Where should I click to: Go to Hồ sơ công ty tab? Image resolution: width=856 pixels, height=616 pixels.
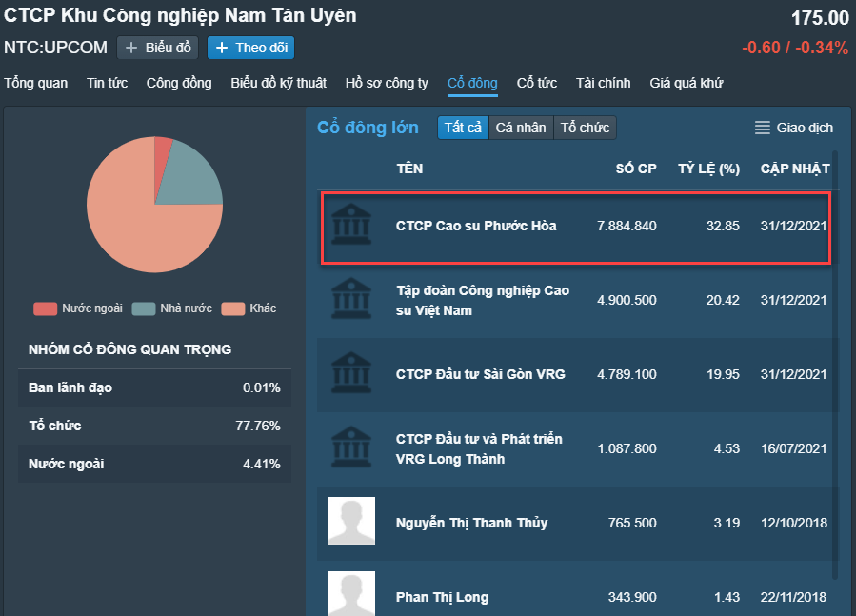tap(387, 83)
